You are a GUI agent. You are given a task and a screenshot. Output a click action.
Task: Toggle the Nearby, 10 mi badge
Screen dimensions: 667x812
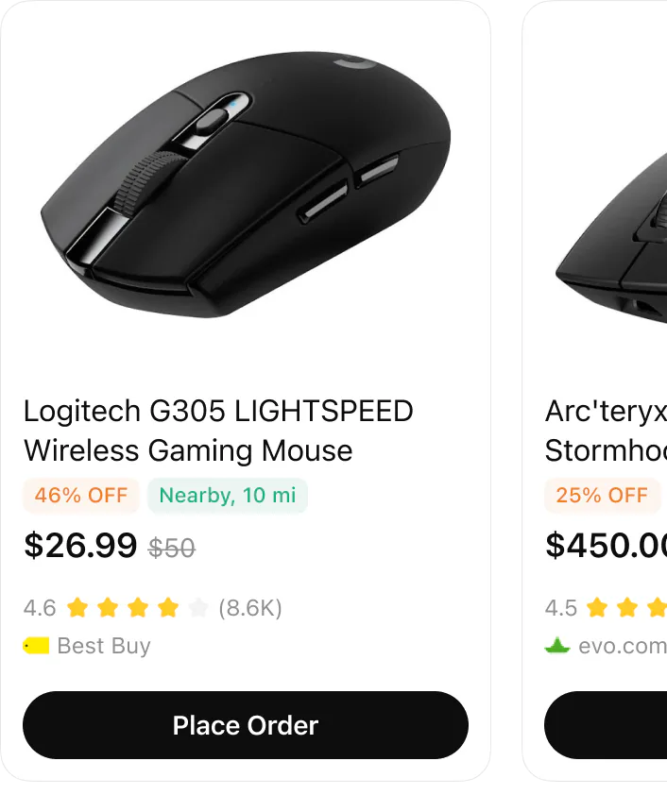point(228,495)
